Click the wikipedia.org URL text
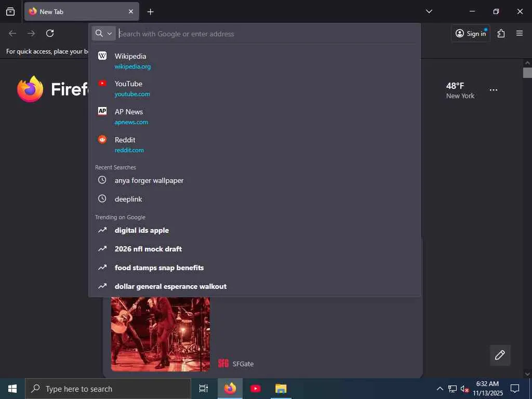 pos(132,66)
